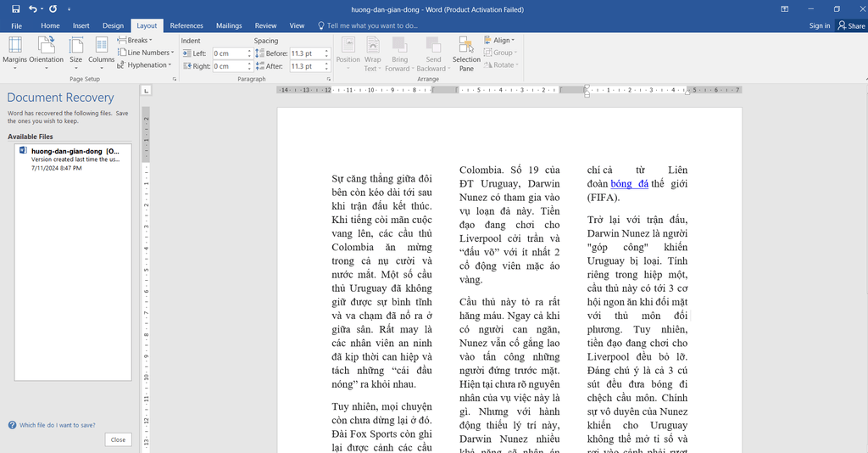Image resolution: width=868 pixels, height=453 pixels.
Task: Open the Margins gallery
Action: click(x=15, y=53)
